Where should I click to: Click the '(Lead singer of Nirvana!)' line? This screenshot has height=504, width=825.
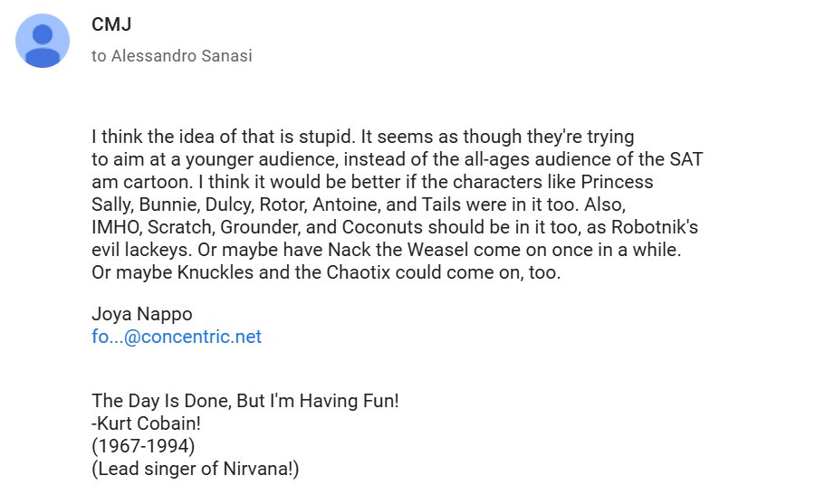click(196, 469)
